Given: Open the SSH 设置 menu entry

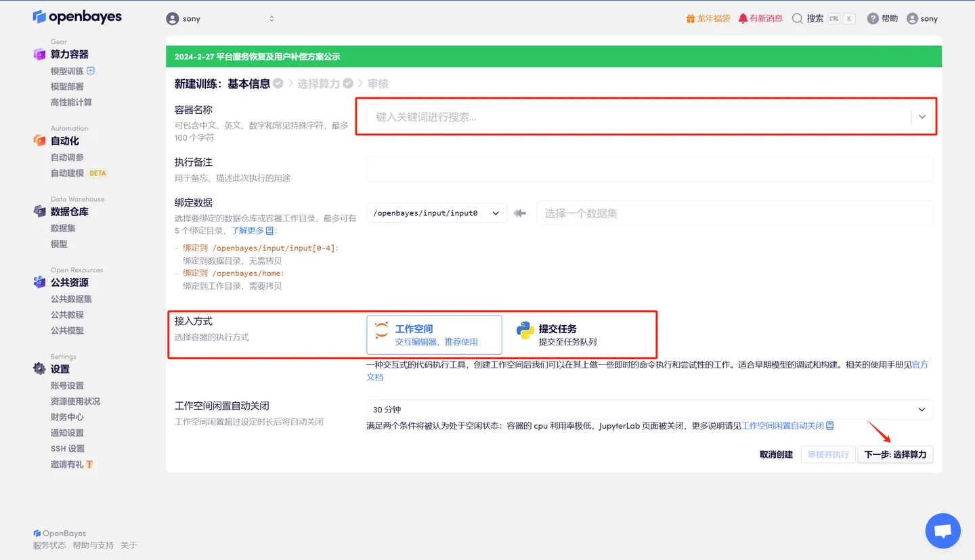Looking at the screenshot, I should click(x=67, y=448).
